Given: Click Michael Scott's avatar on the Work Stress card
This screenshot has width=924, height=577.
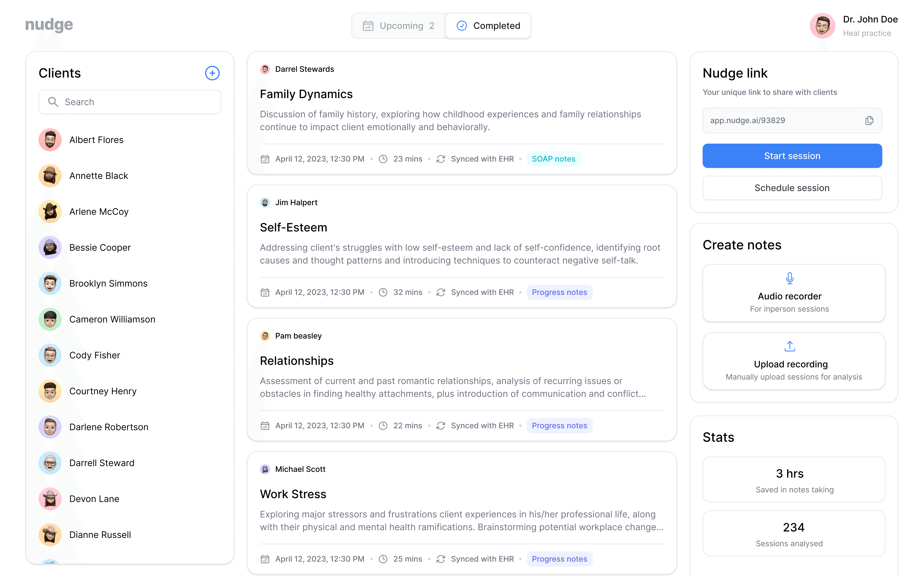Looking at the screenshot, I should click(x=265, y=469).
